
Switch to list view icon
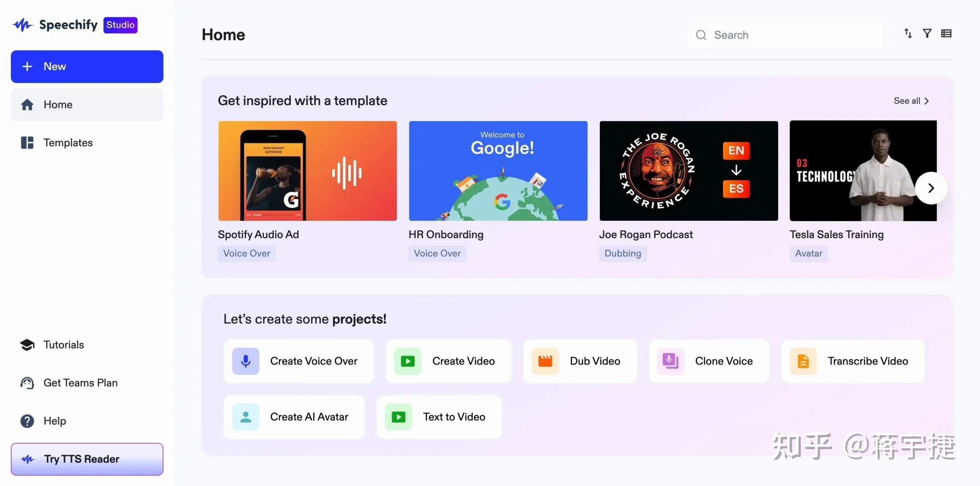point(946,34)
